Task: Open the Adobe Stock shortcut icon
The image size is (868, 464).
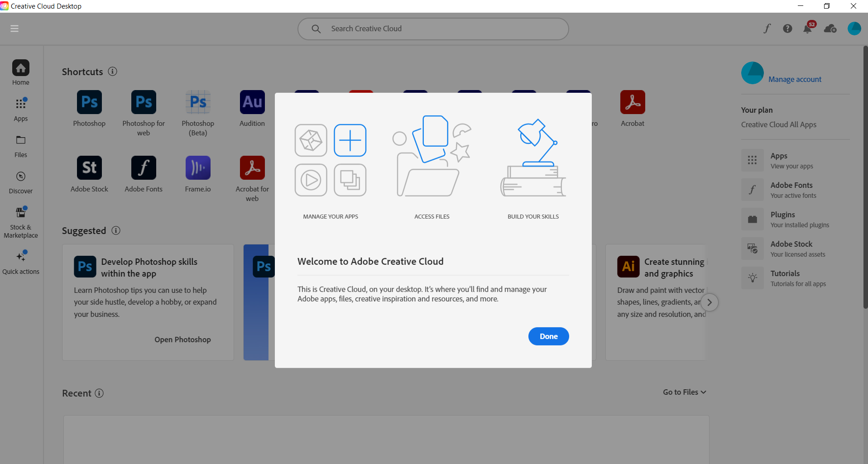Action: (x=89, y=168)
